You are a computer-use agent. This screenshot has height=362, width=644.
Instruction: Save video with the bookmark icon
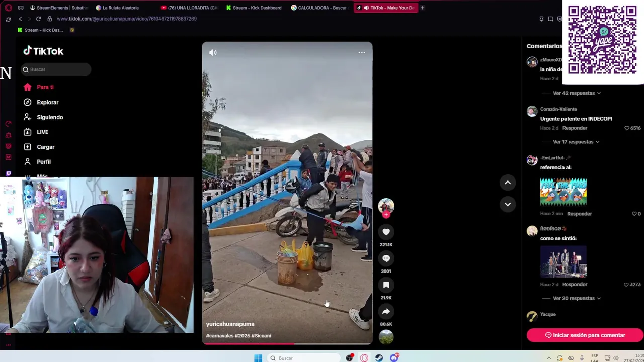point(386,285)
